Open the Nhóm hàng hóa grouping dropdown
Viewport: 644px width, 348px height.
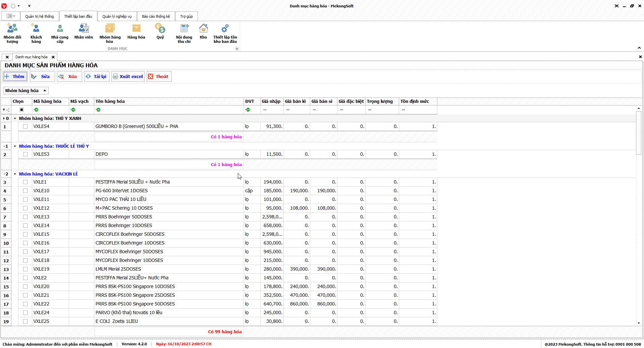(26, 91)
